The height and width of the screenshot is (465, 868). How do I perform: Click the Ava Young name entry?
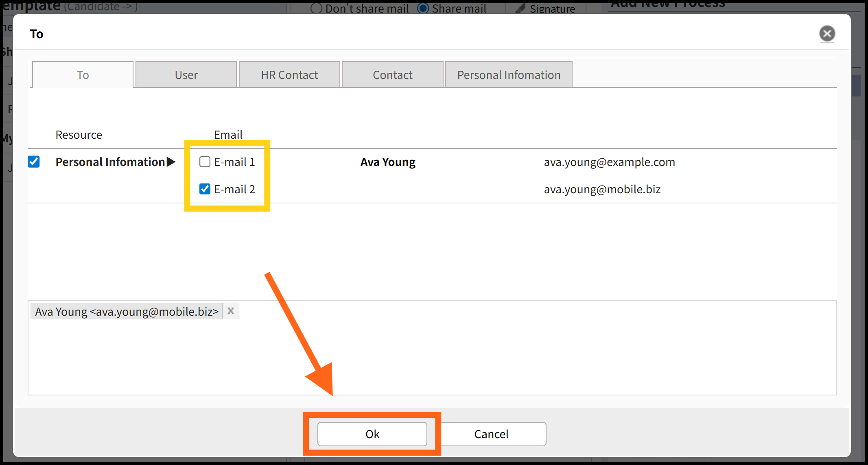coord(388,162)
